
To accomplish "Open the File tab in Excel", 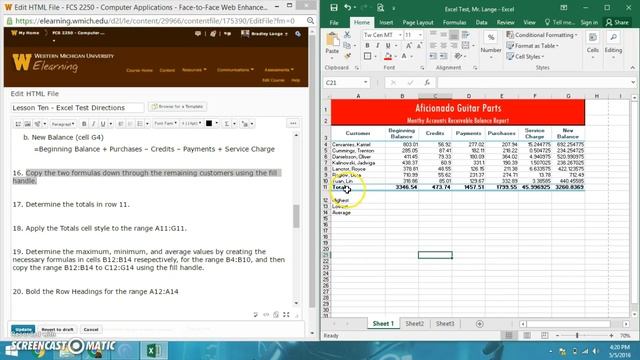I will point(334,22).
